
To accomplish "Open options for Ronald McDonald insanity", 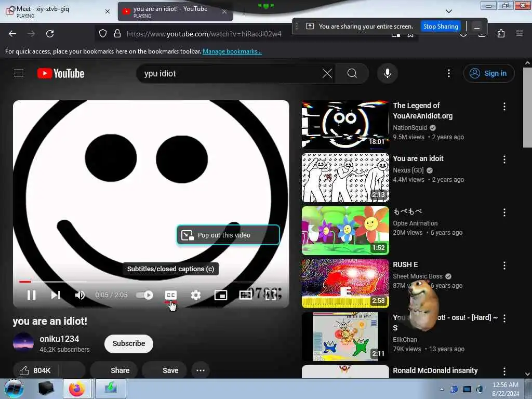I will (x=504, y=371).
